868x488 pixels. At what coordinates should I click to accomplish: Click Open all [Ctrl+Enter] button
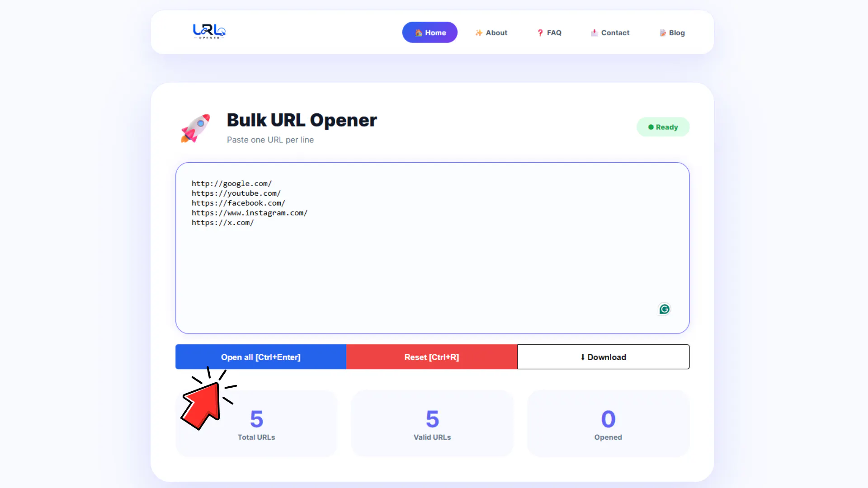click(261, 357)
